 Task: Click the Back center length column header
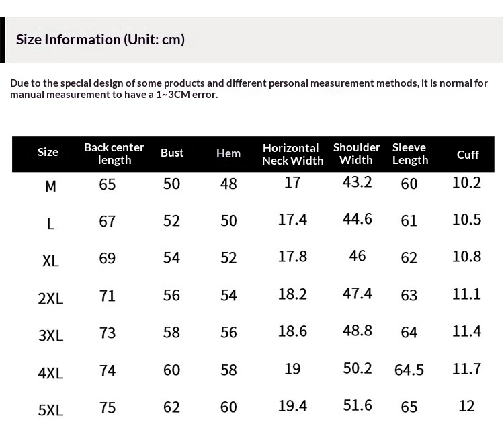click(114, 153)
